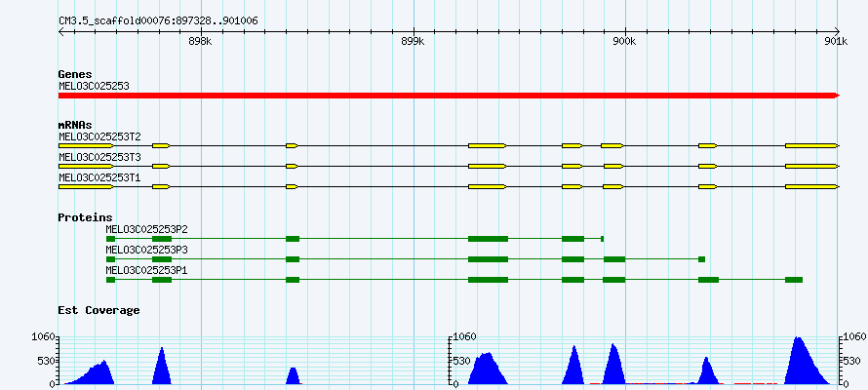This screenshot has height=390, width=868.
Task: Click last green block of MELO3C025253P1
Action: click(x=794, y=280)
